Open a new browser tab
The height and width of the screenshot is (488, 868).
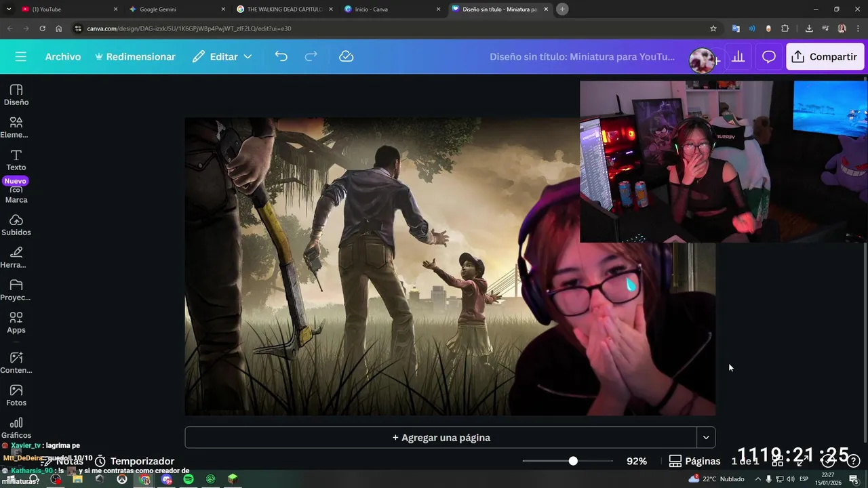(x=562, y=9)
